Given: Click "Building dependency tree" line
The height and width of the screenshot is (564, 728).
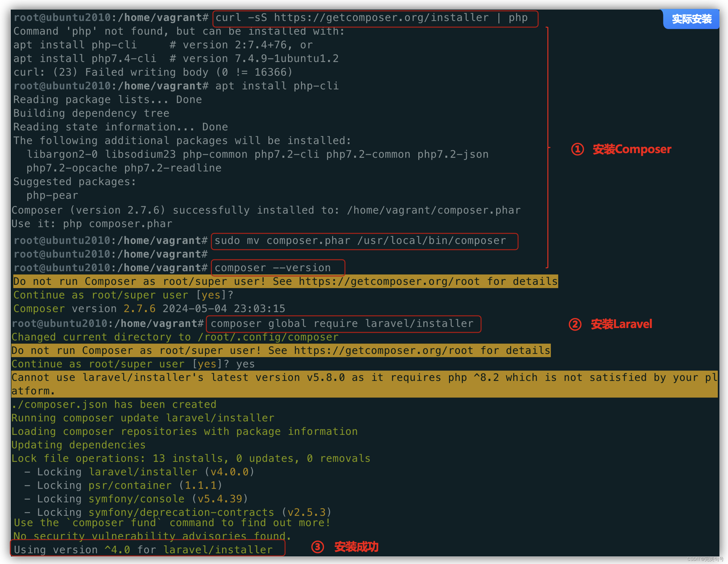Looking at the screenshot, I should point(91,113).
